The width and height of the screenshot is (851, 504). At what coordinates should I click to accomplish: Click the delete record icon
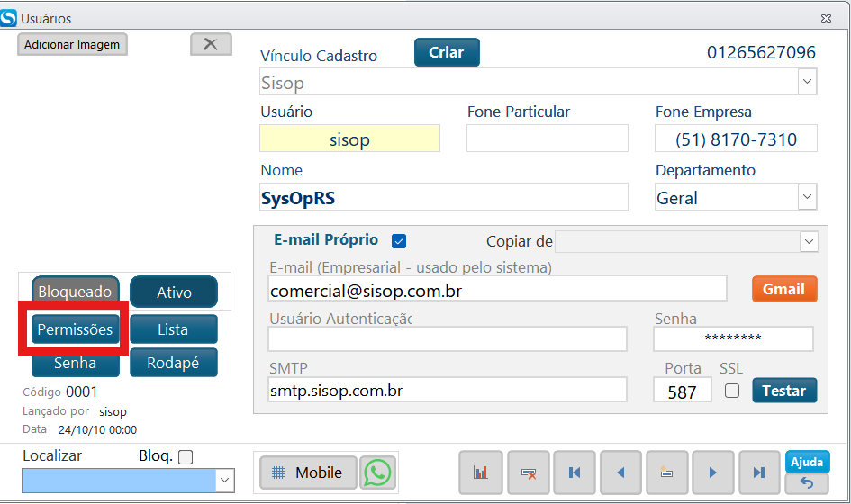click(x=529, y=472)
